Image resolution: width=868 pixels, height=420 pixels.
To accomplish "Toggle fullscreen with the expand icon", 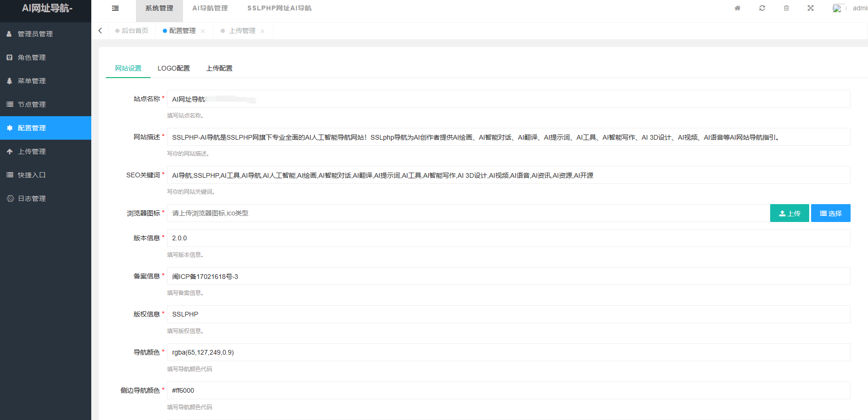I will click(x=811, y=8).
